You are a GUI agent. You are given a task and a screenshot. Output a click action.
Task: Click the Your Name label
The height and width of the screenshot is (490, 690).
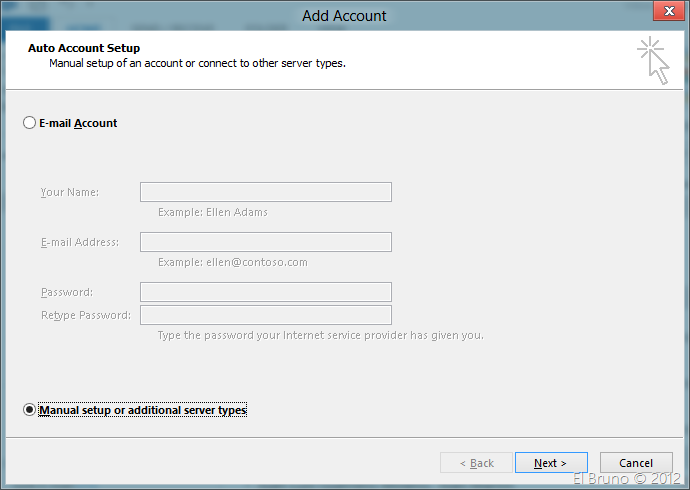point(69,192)
